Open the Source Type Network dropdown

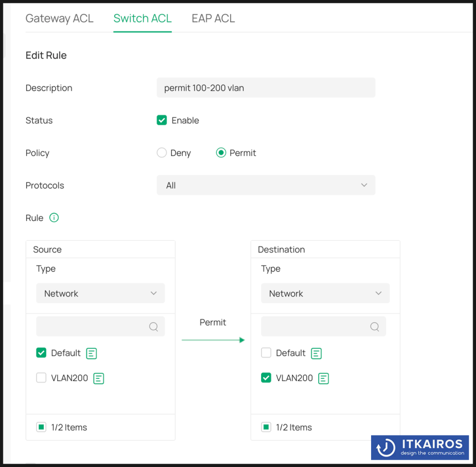pos(101,293)
